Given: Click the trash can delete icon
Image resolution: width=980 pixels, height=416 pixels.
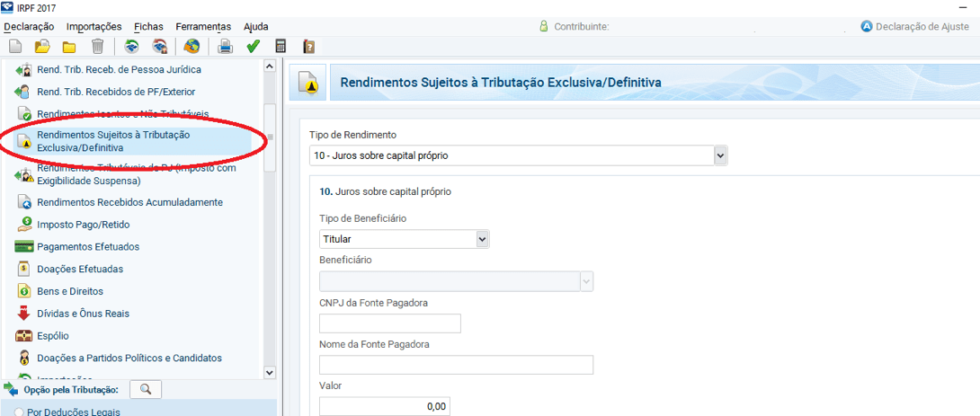Looking at the screenshot, I should click(97, 47).
